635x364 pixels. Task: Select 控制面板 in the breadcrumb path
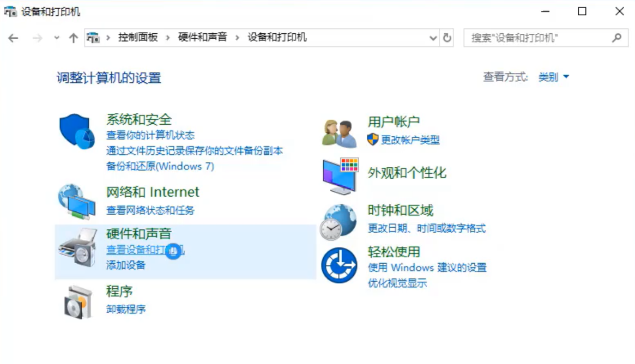point(138,38)
